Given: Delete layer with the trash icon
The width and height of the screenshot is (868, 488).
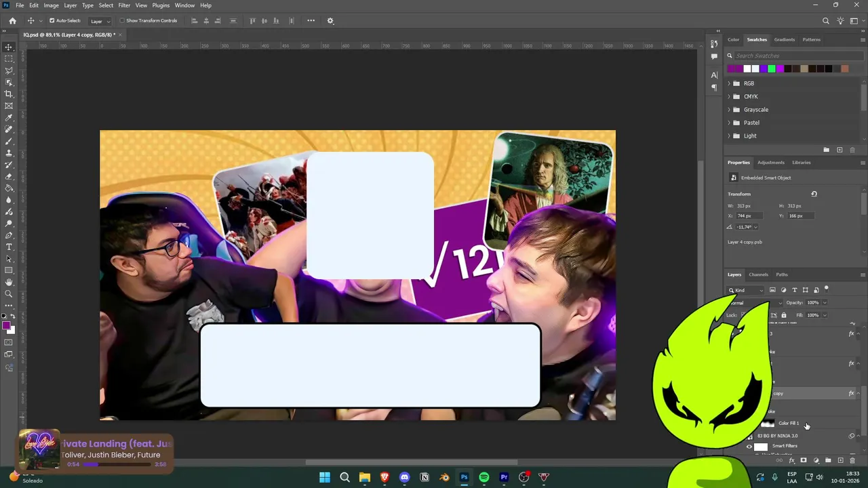Looking at the screenshot, I should tap(852, 461).
